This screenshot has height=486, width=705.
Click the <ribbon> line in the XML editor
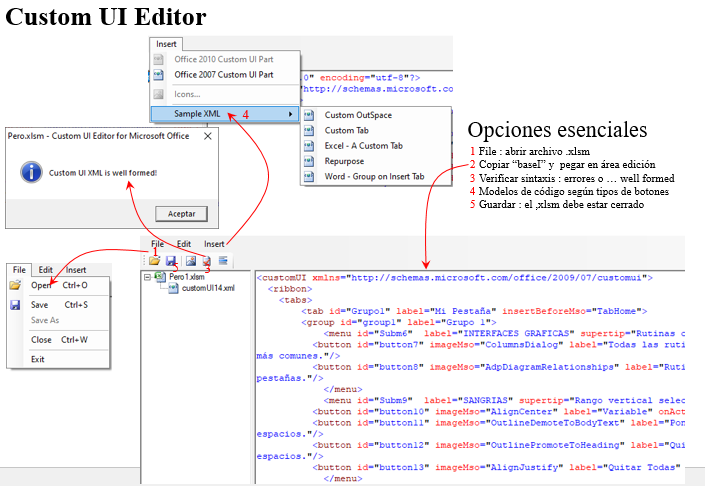coord(290,289)
